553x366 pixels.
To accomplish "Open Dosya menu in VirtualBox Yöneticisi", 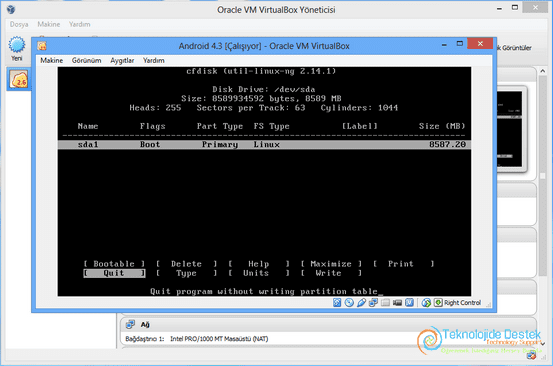I will pyautogui.click(x=19, y=24).
